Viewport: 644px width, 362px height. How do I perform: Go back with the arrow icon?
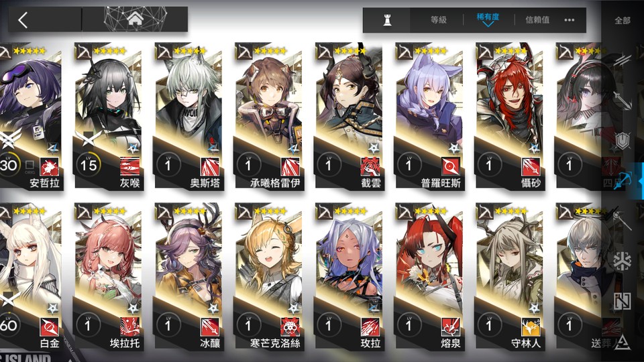click(x=23, y=19)
